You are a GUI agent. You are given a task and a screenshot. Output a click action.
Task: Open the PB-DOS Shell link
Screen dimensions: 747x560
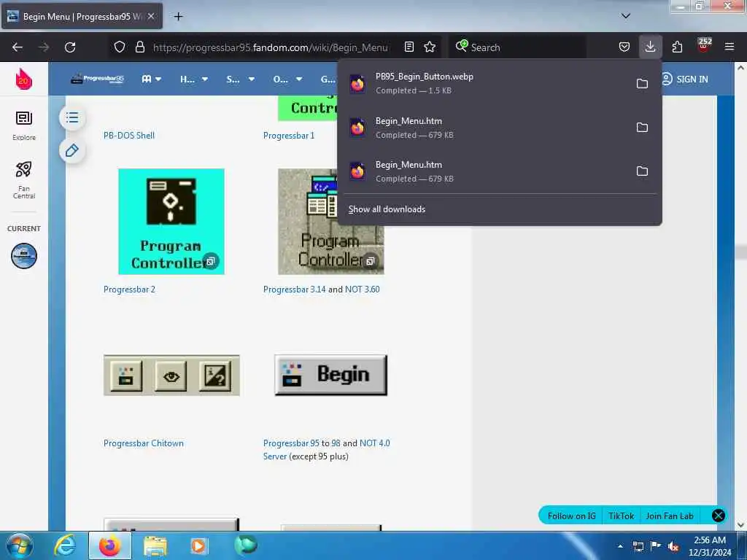(x=128, y=135)
